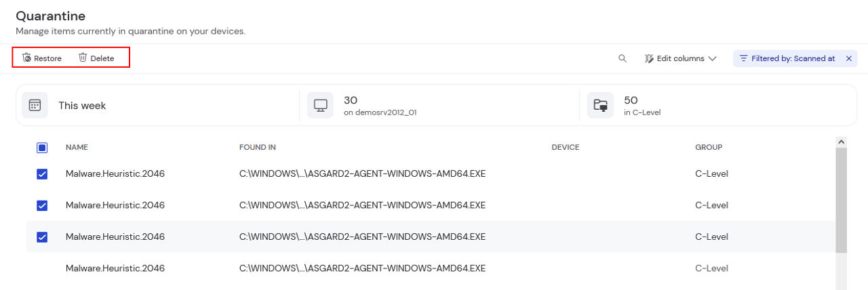
Task: Open the Edit columns dropdown
Action: [680, 58]
